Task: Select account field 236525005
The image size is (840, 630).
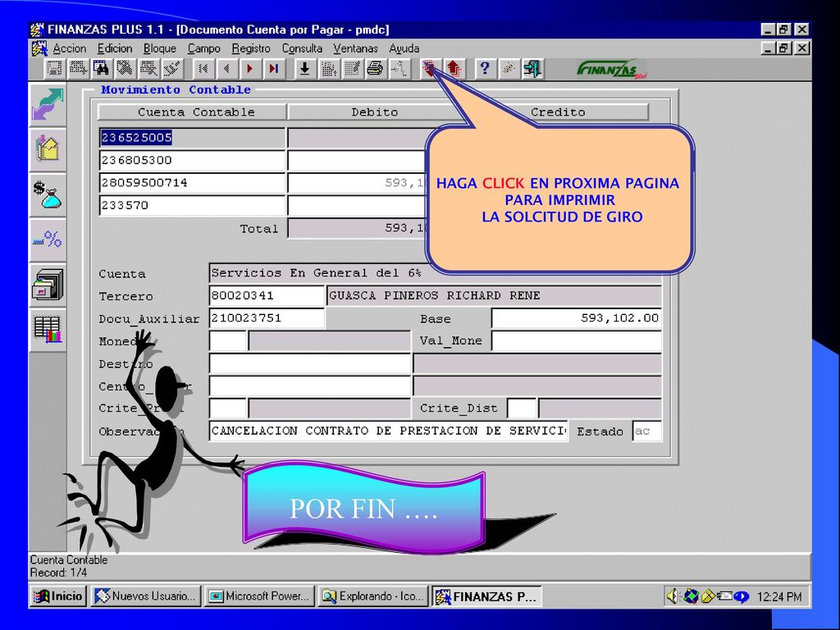Action: [x=192, y=138]
